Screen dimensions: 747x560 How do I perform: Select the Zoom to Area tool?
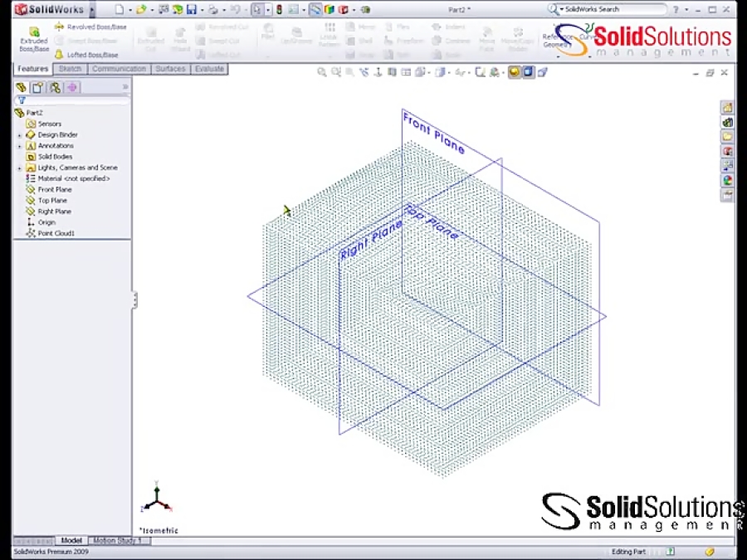click(334, 72)
